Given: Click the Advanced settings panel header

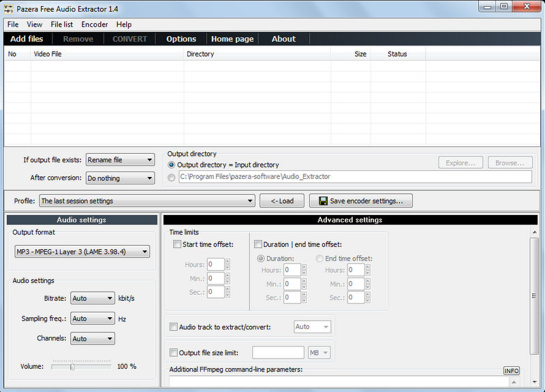Looking at the screenshot, I should click(350, 220).
